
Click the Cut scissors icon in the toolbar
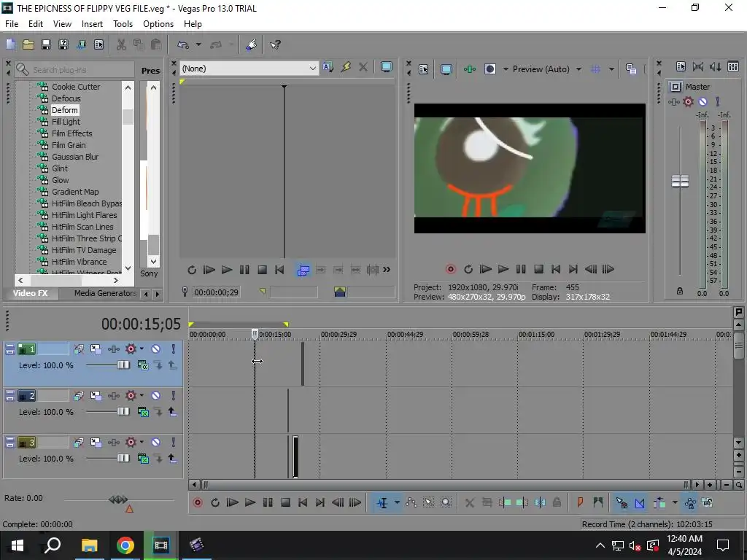point(122,44)
